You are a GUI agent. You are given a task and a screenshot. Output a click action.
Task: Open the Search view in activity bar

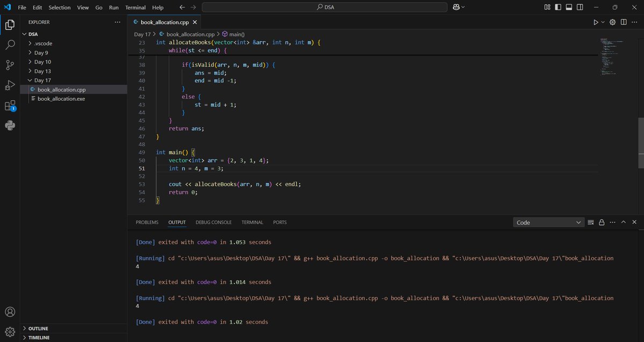[10, 45]
